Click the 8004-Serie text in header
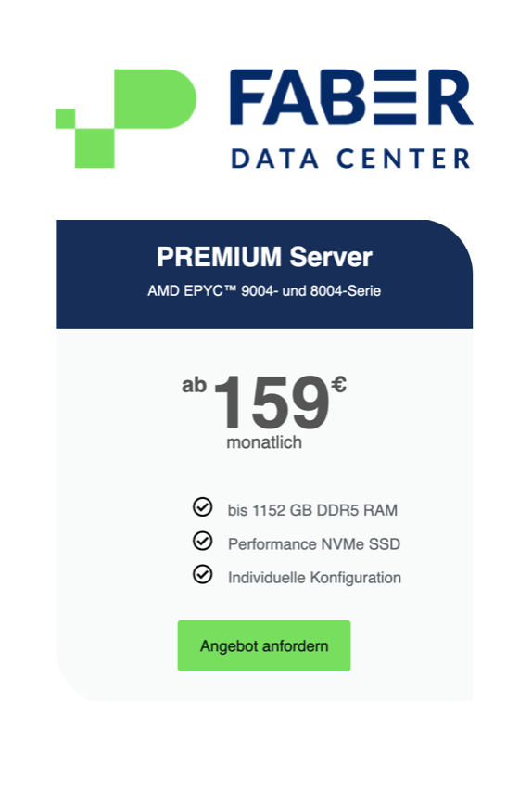Image resolution: width=532 pixels, height=805 pixels. tap(346, 290)
